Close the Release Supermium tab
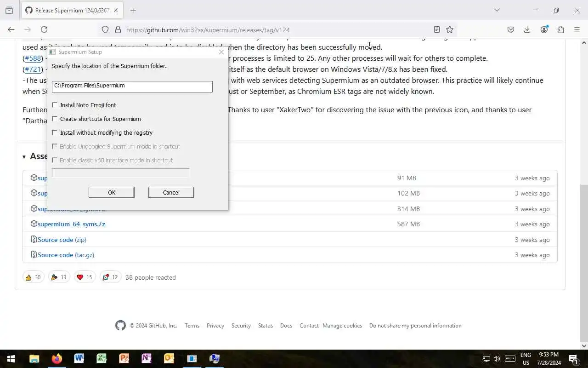Image resolution: width=588 pixels, height=368 pixels. coord(116,10)
